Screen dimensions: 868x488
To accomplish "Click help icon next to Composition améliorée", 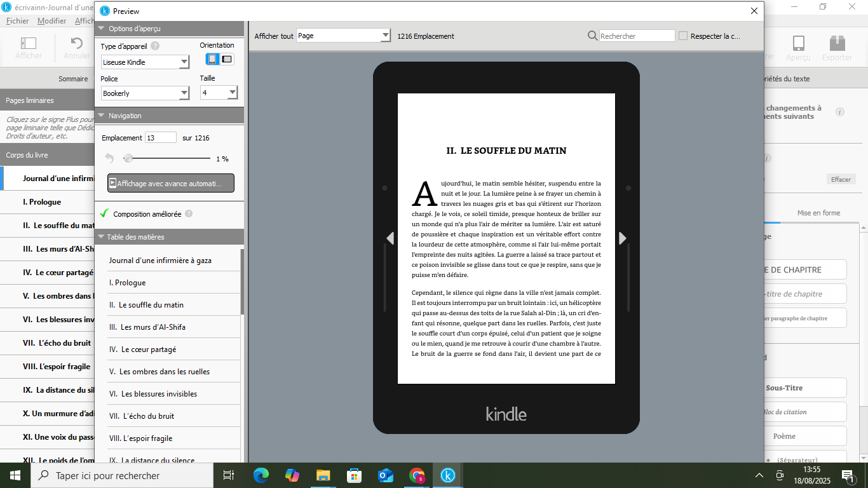I will 189,214.
